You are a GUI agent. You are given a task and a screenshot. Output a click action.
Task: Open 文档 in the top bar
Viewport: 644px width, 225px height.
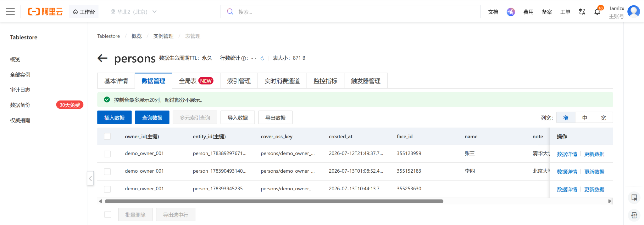[x=493, y=12]
